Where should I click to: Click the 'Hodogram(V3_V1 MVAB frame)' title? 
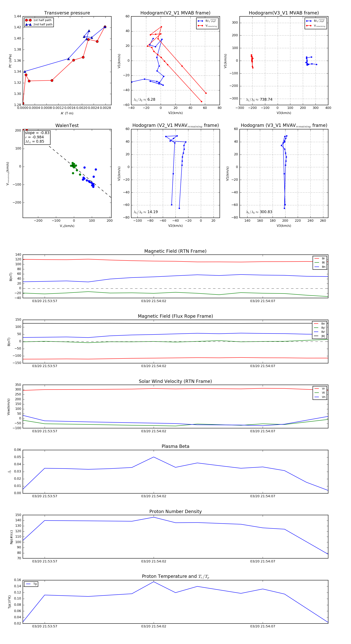click(284, 13)
